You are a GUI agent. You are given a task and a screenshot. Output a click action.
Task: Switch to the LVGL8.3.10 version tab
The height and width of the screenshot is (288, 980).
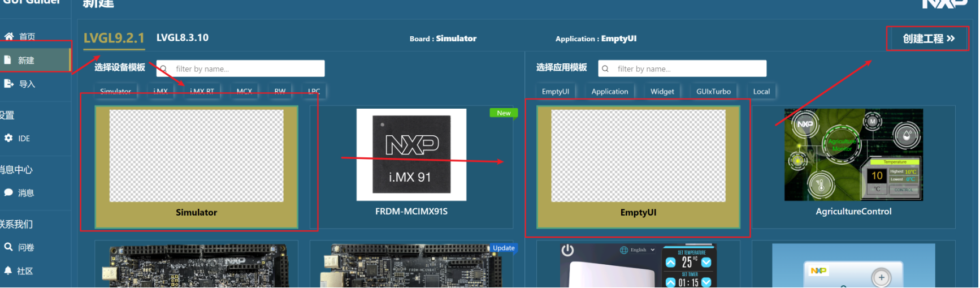(182, 38)
